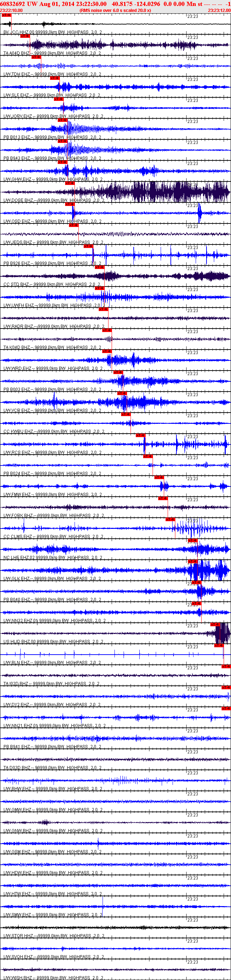231x980 pixels.
Task: Select the UW NN32 EHZ 01 station label
Action: pos(55,621)
